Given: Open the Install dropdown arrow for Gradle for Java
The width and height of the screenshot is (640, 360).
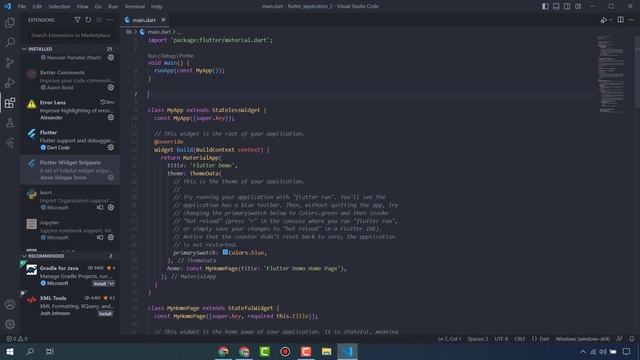Looking at the screenshot, I should point(111,284).
